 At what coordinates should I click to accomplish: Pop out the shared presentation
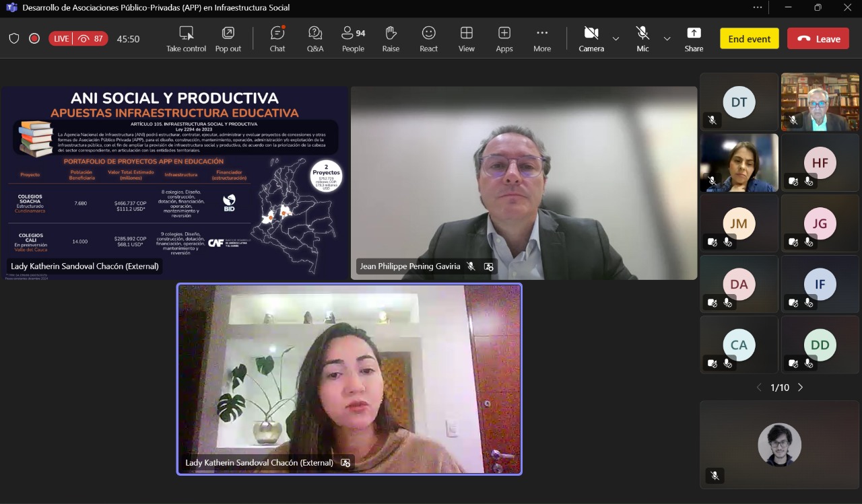coord(228,38)
